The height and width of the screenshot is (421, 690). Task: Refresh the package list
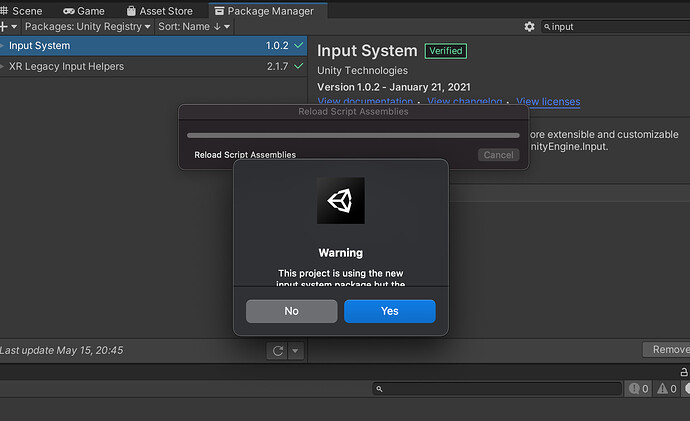(277, 351)
